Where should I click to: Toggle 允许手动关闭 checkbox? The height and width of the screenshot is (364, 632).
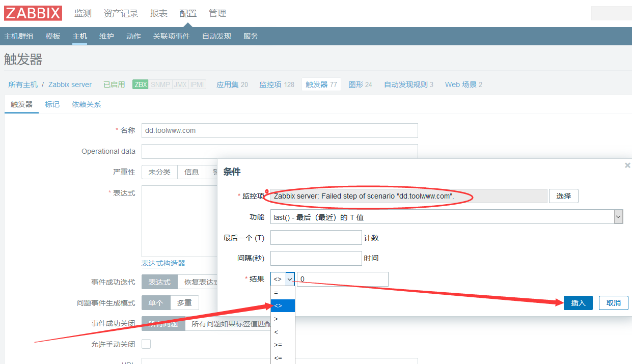[x=146, y=344]
